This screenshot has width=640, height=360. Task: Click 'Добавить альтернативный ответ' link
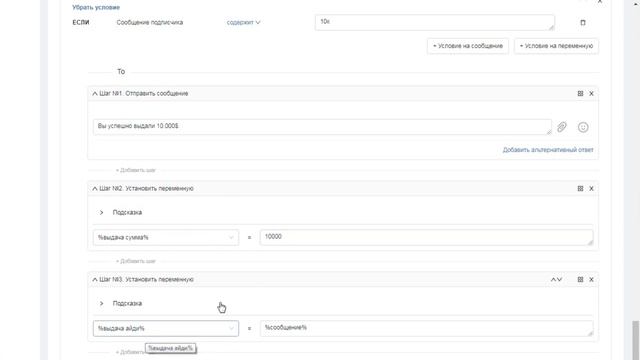click(548, 150)
